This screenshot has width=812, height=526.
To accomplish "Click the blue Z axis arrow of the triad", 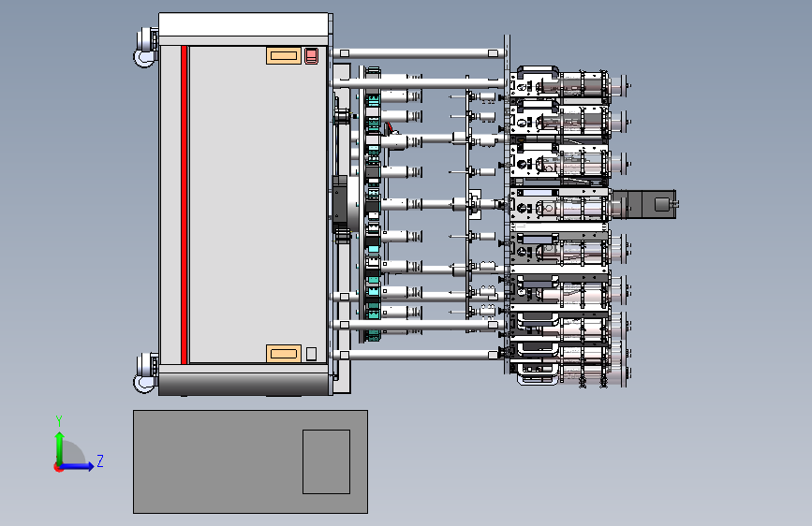I will click(x=78, y=466).
